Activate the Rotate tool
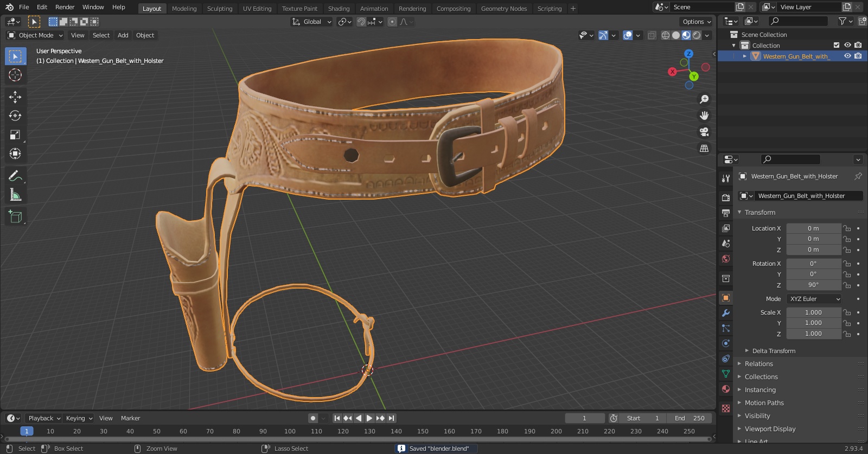 coord(15,116)
